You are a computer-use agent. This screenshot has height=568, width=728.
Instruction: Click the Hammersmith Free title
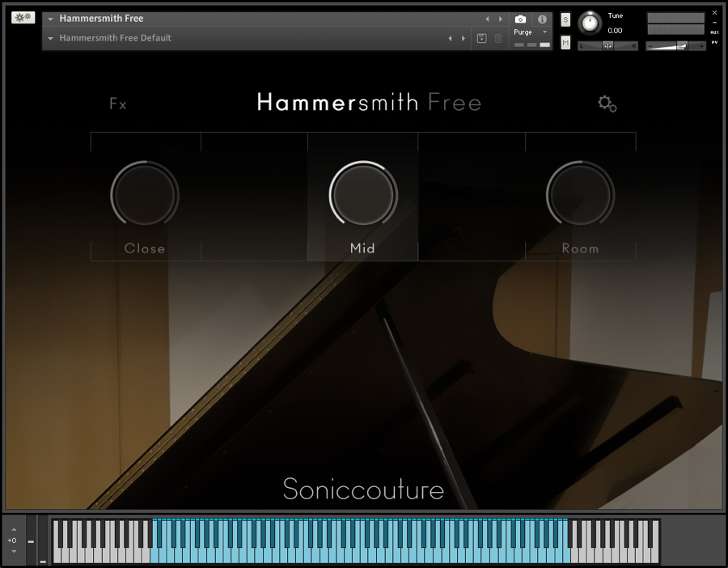click(369, 102)
